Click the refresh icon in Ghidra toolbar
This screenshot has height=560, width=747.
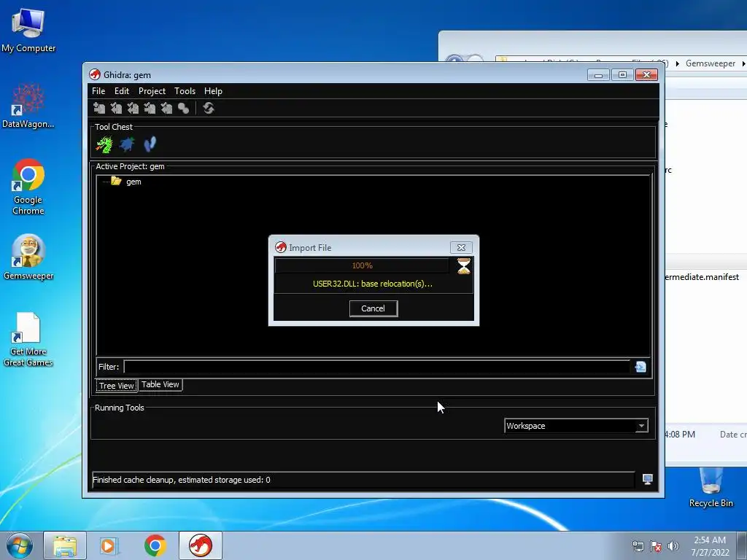pos(208,109)
